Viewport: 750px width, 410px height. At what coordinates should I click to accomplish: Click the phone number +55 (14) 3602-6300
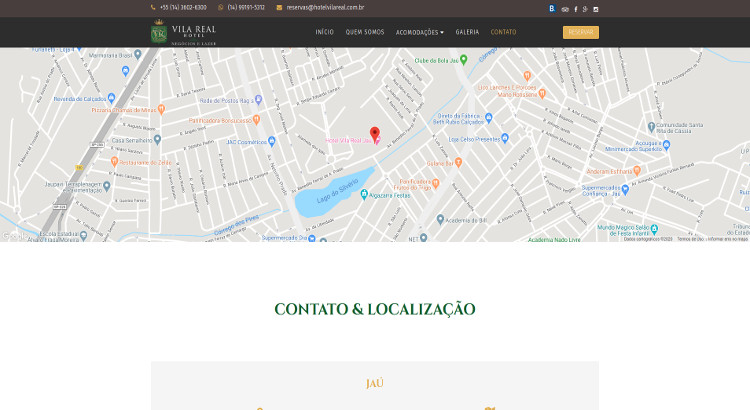click(183, 8)
